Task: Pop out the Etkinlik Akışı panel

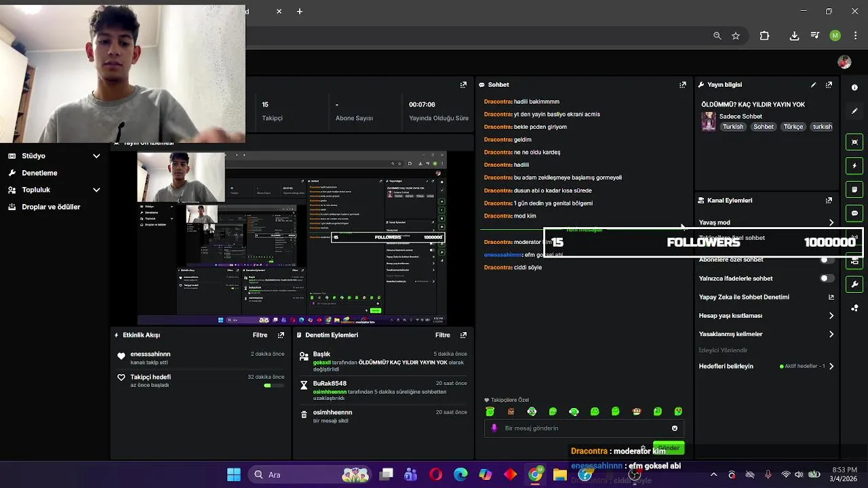Action: 281,335
